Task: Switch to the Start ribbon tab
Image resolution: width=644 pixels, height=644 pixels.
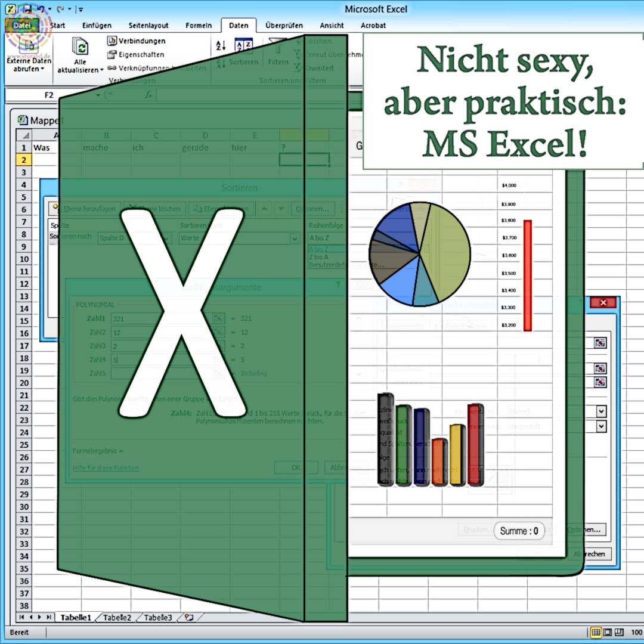Action: click(57, 26)
